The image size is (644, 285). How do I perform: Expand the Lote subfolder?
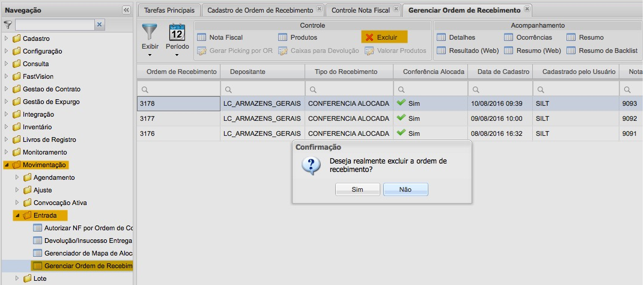(x=17, y=278)
